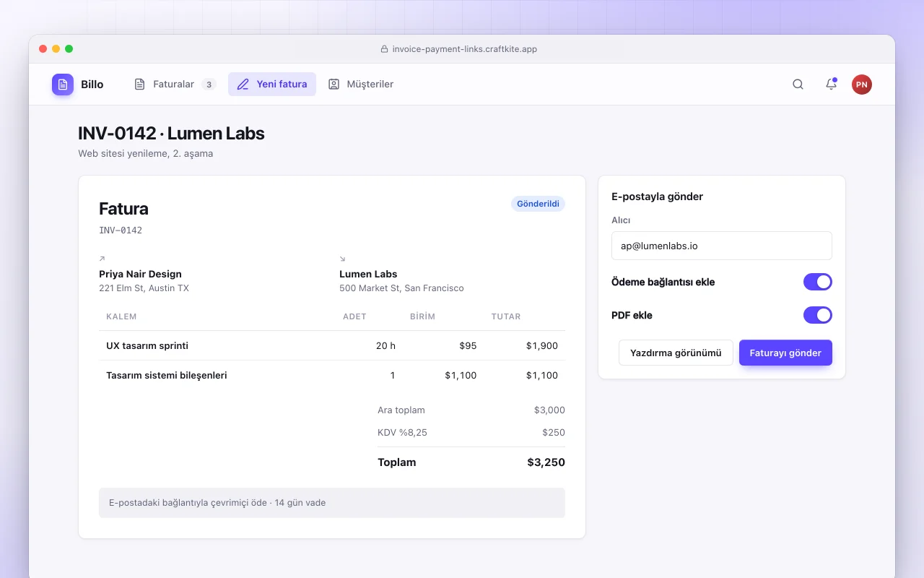Click the 221 Elm St, Austin TX address

tap(144, 288)
